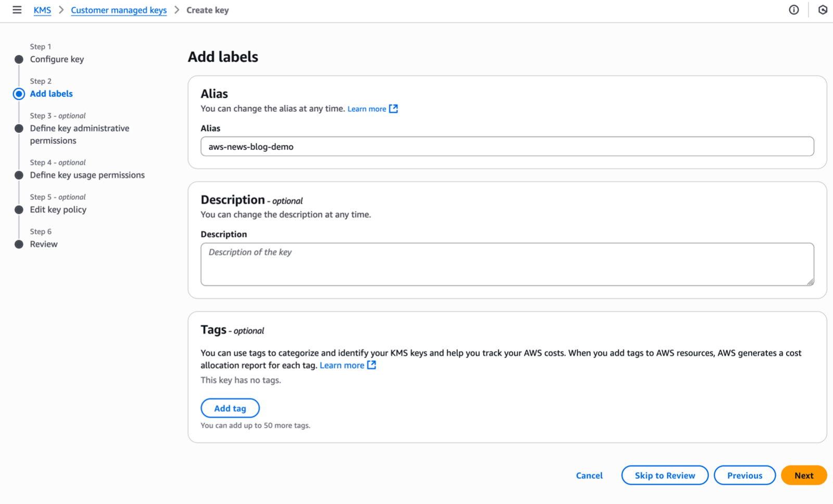Click the Step 6 Review step circle
This screenshot has width=833, height=504.
pos(19,244)
